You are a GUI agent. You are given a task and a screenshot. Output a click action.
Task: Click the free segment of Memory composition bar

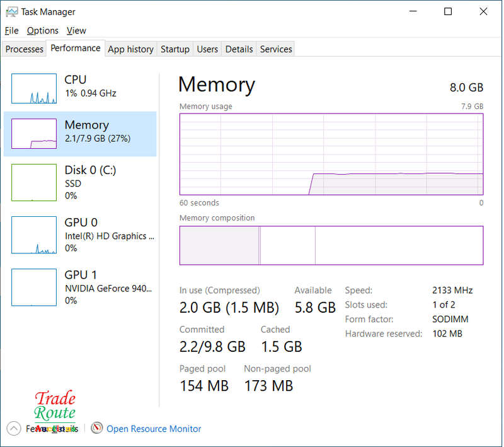click(399, 245)
